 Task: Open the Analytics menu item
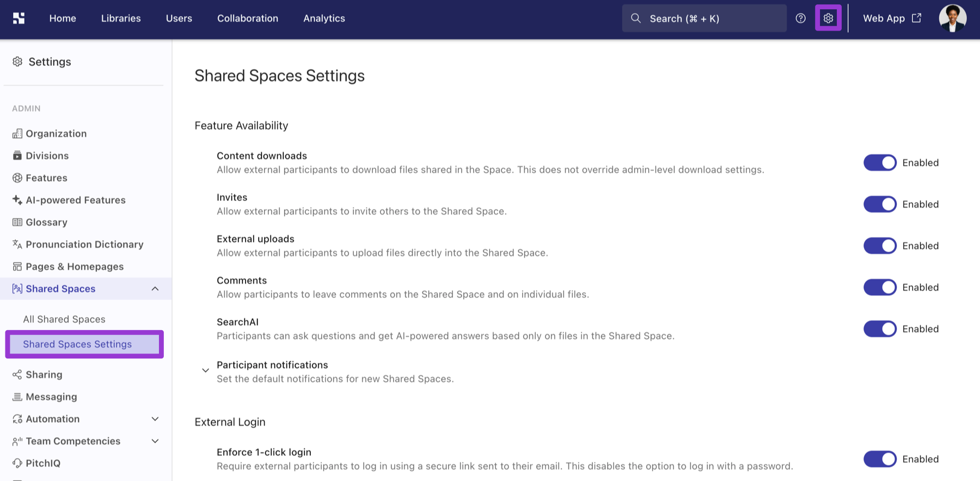click(324, 19)
